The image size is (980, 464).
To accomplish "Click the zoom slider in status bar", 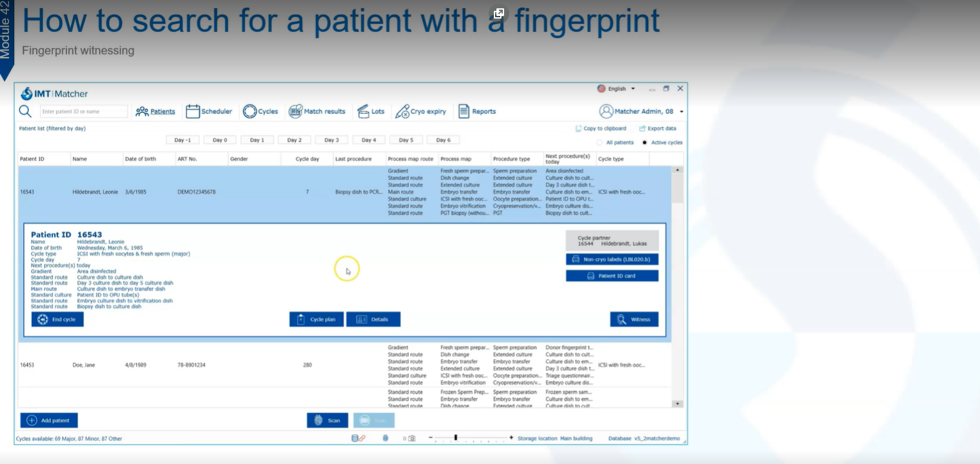I will coord(455,438).
